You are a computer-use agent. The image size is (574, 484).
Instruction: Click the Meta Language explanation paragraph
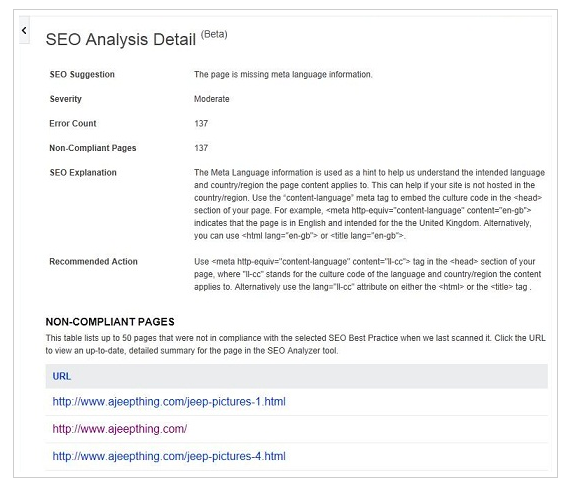click(369, 204)
